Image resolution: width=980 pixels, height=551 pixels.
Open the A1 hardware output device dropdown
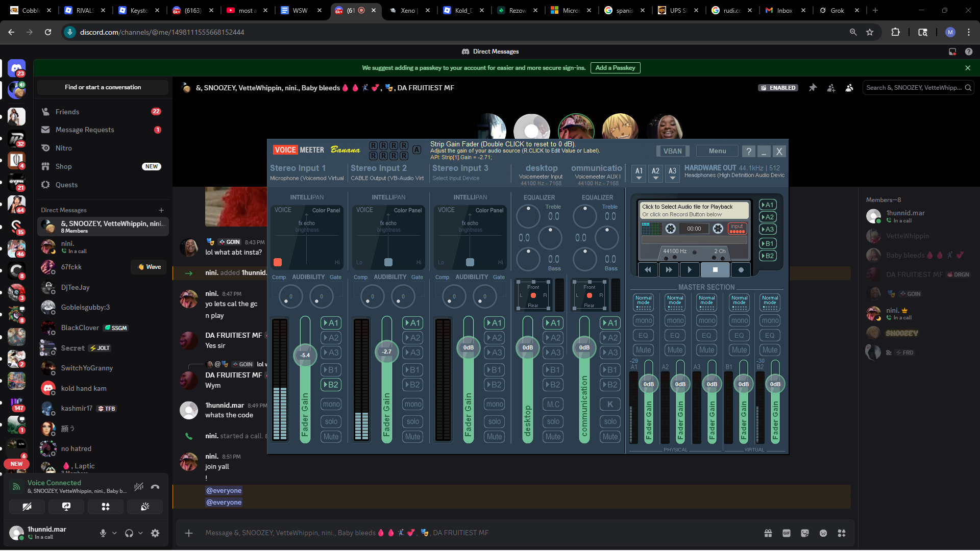[639, 173]
